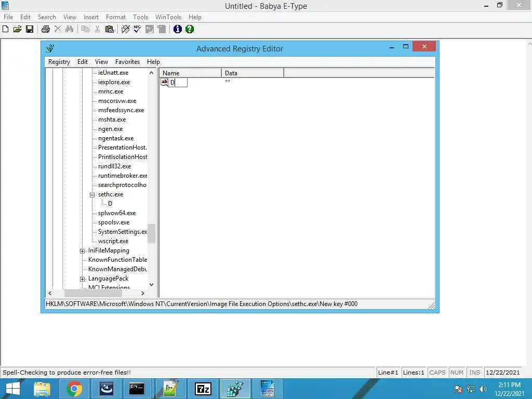Click the registry cubes taskbar icon
532x399 pixels.
(235, 389)
